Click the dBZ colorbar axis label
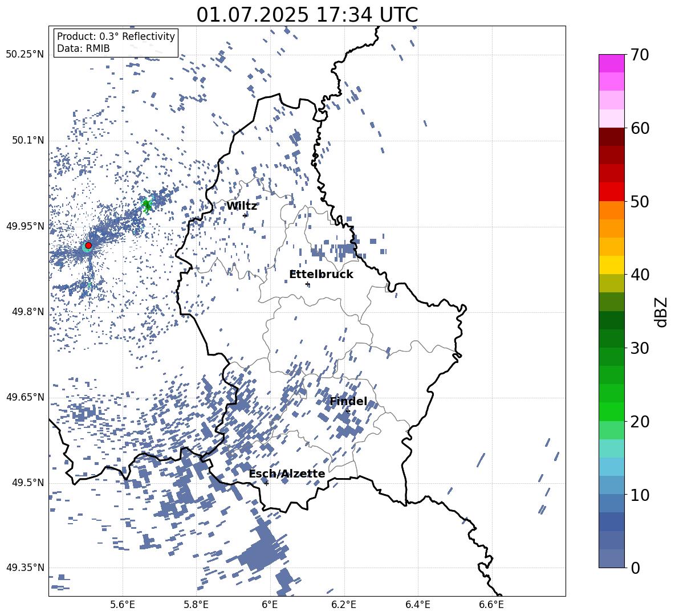 (660, 312)
